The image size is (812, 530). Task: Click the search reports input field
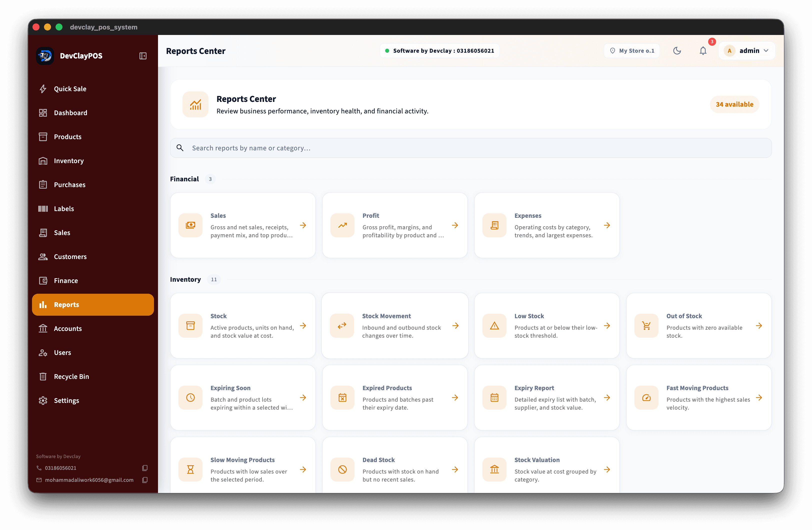[x=471, y=148]
